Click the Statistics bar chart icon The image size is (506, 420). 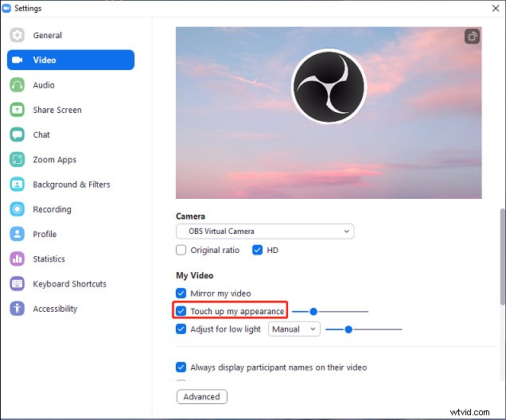click(x=17, y=259)
